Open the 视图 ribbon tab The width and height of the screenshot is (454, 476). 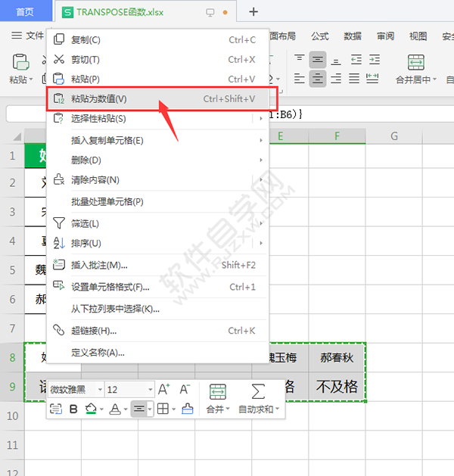pyautogui.click(x=418, y=36)
